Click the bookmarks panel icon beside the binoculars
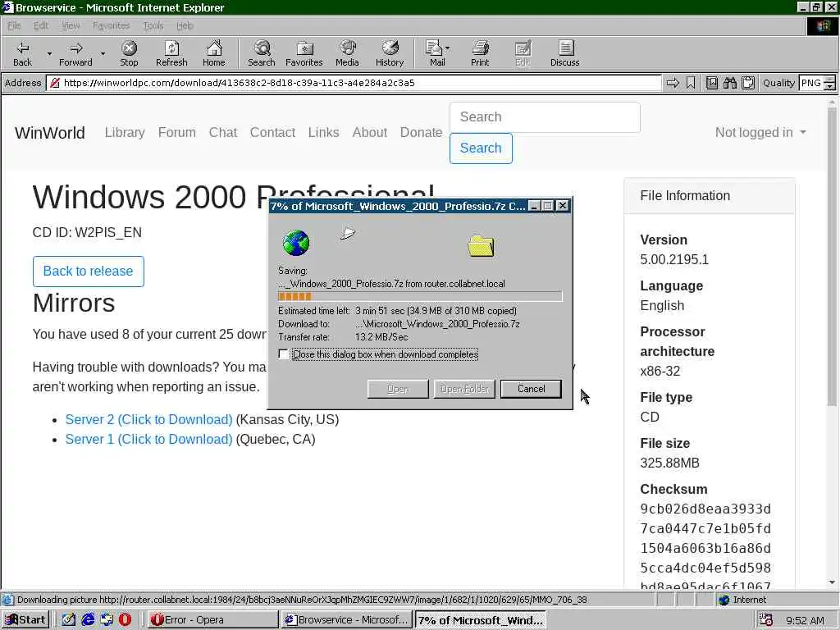 [x=711, y=83]
